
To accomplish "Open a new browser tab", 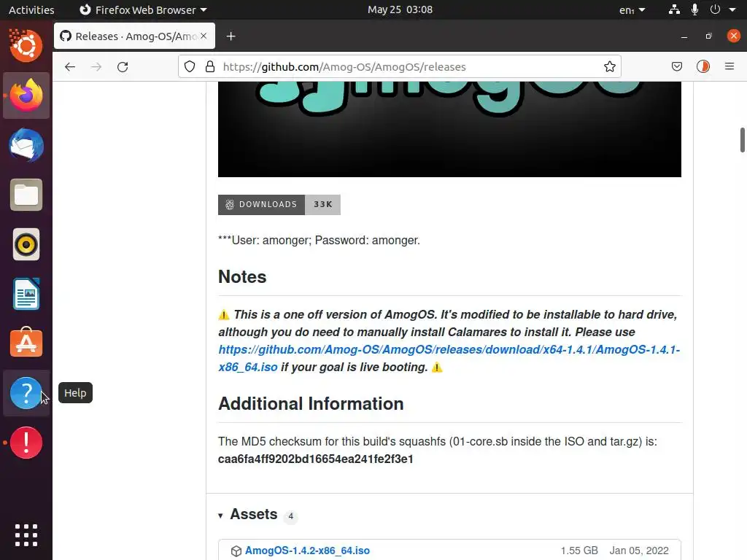I will (231, 36).
